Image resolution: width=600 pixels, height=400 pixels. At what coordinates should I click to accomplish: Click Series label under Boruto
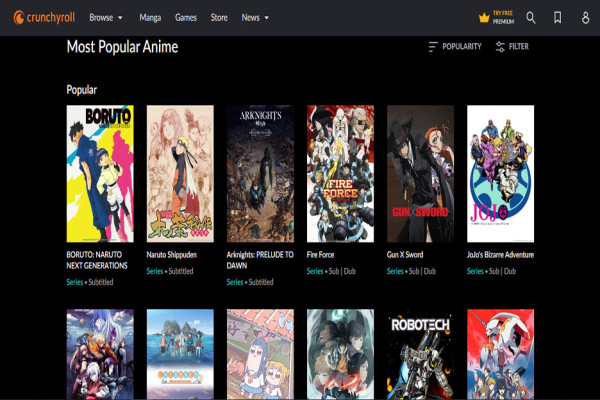75,282
